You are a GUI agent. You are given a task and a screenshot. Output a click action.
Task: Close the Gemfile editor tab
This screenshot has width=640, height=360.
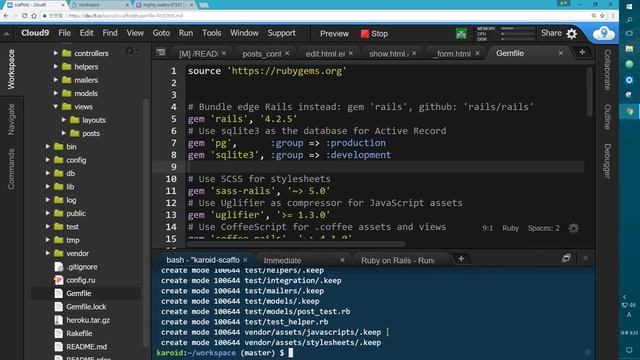pyautogui.click(x=560, y=53)
